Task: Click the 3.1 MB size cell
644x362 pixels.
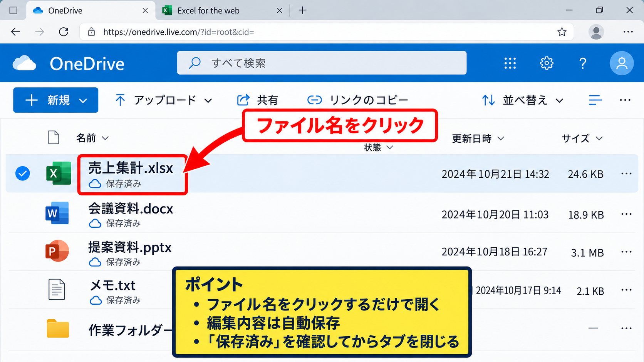Action: pyautogui.click(x=587, y=253)
